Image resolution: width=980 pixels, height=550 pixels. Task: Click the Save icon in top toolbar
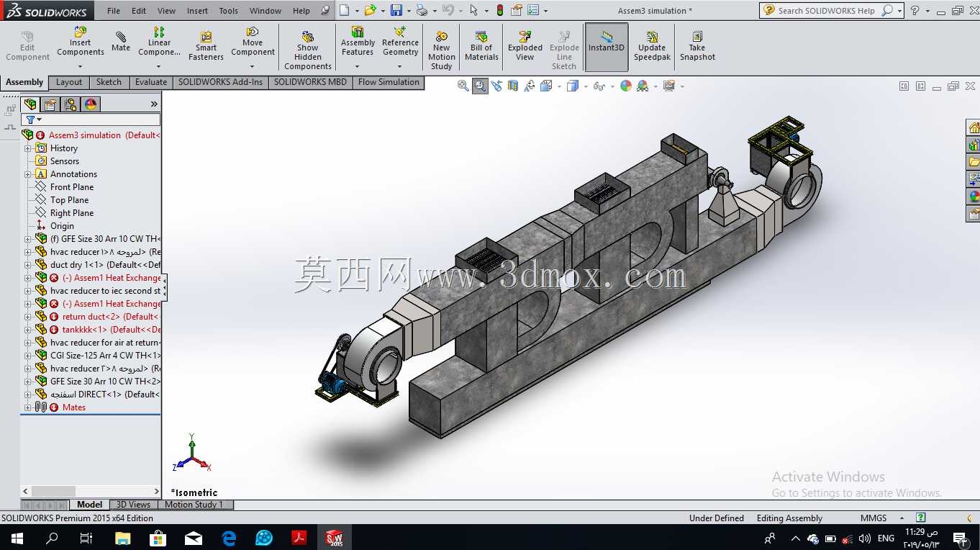396,10
